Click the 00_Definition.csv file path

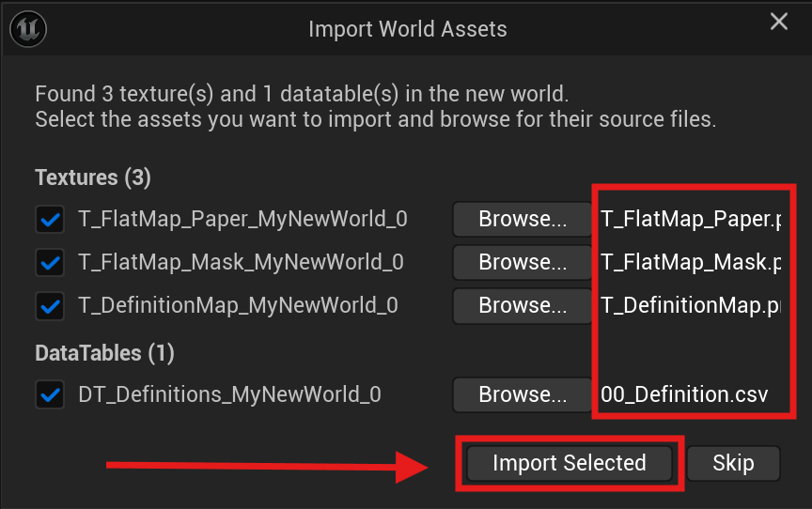[684, 394]
